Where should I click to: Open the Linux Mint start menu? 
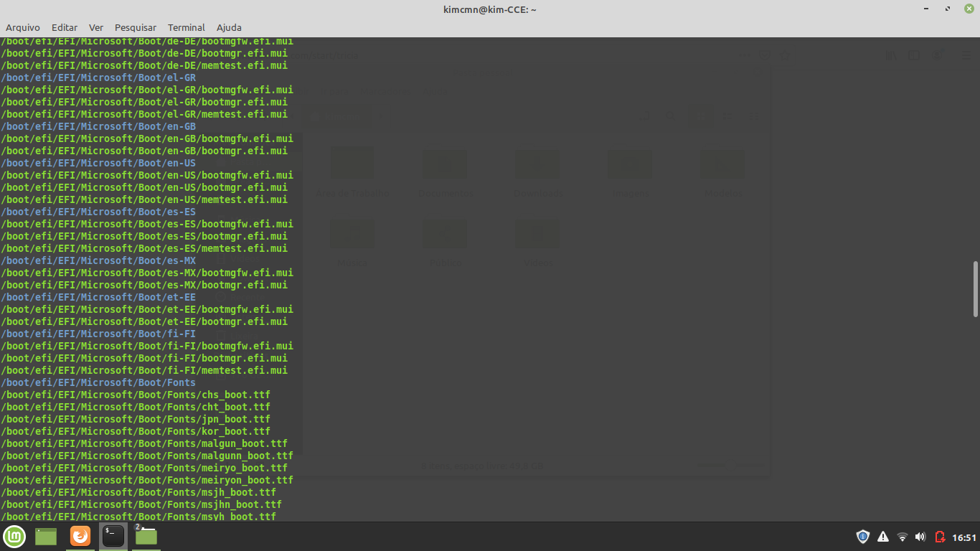point(14,536)
